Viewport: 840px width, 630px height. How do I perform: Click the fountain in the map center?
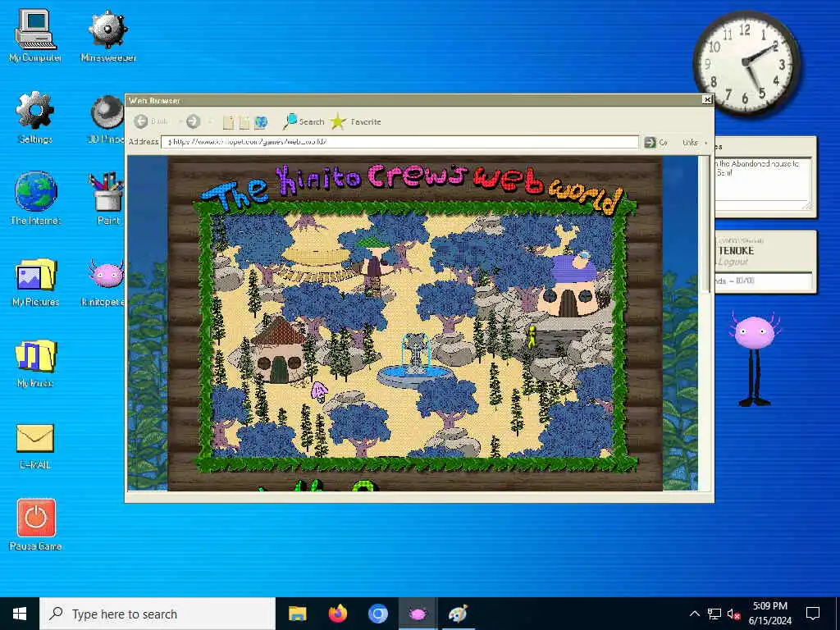click(414, 360)
